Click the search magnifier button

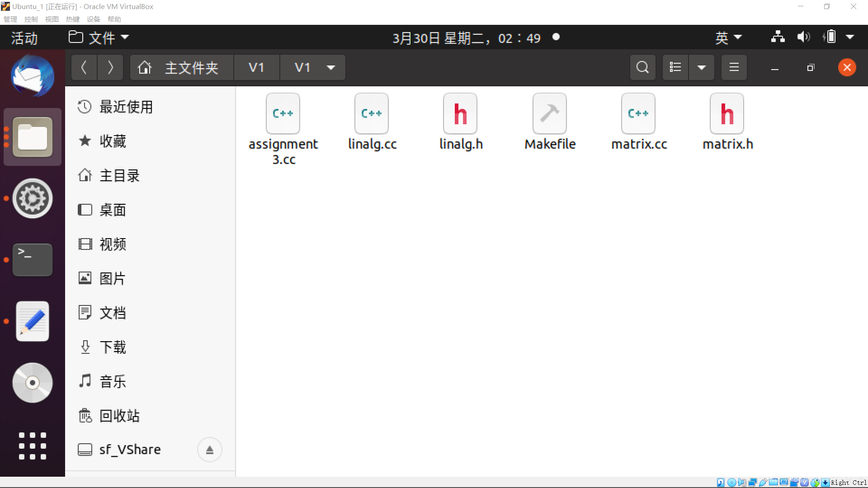tap(642, 68)
